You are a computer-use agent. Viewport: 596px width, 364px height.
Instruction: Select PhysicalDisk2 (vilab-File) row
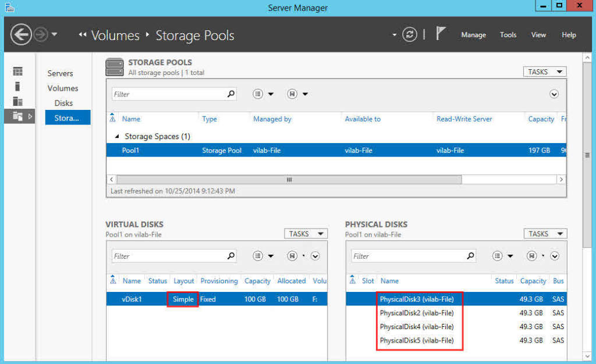coord(456,313)
